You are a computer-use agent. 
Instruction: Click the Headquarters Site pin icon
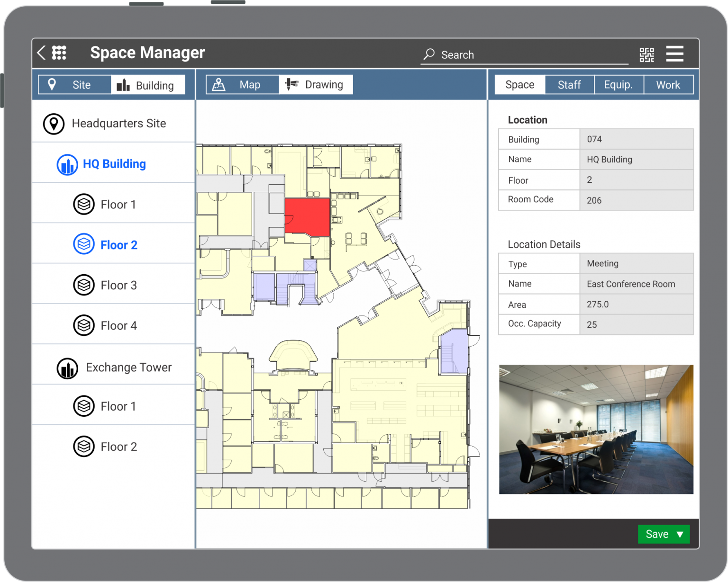click(x=54, y=124)
